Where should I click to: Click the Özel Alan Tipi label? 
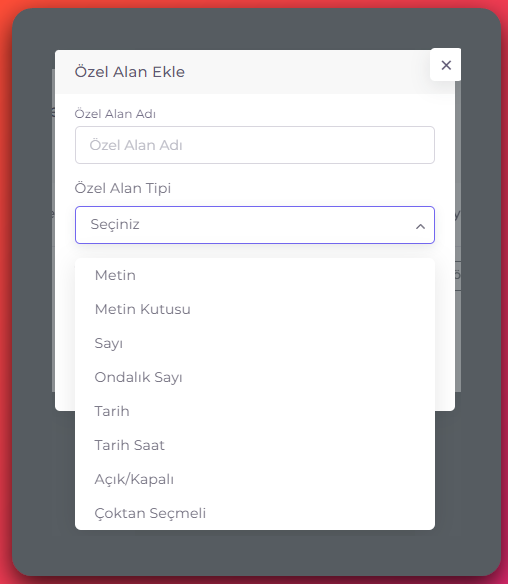(123, 188)
